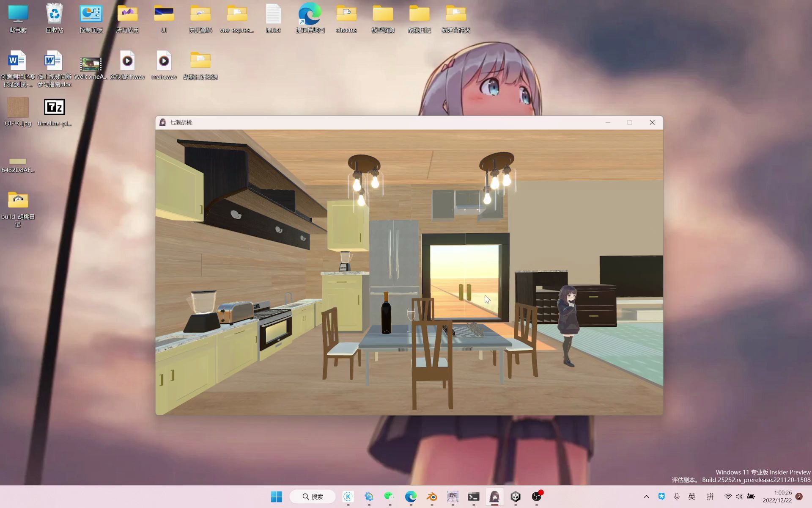Open the Blender icon in taskbar
The width and height of the screenshot is (812, 508).
click(432, 497)
